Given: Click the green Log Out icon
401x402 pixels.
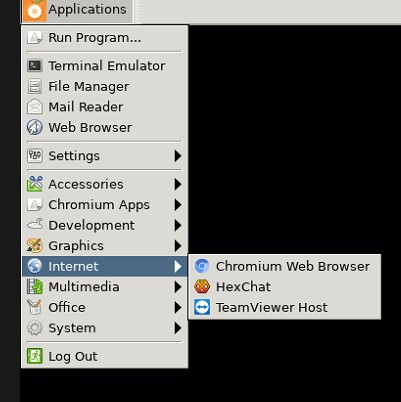Looking at the screenshot, I should [35, 356].
